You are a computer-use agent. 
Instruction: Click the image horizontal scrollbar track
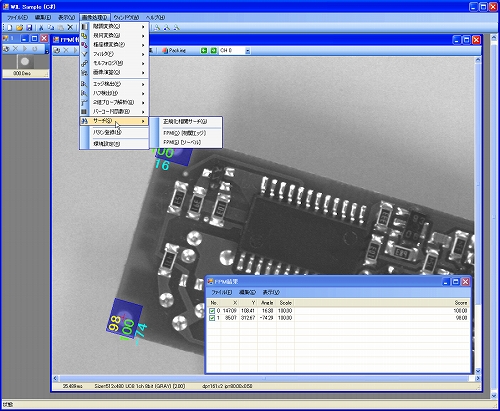coord(266,378)
